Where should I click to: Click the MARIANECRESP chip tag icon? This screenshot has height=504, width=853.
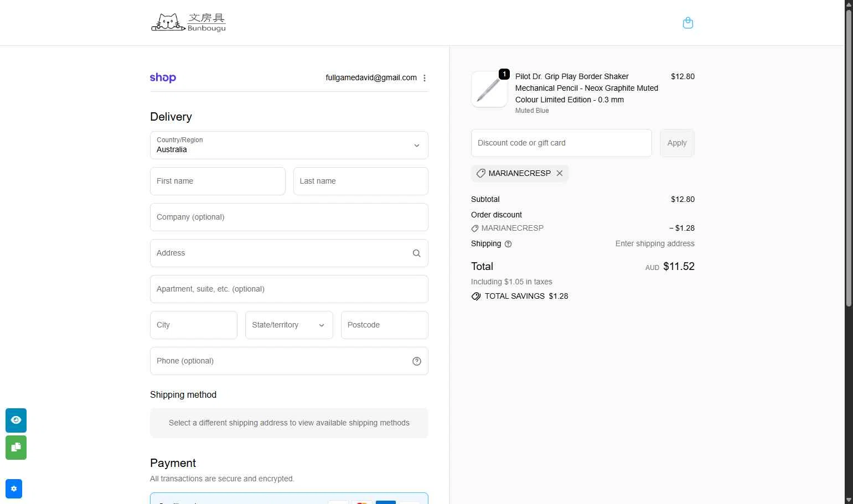[x=481, y=173]
